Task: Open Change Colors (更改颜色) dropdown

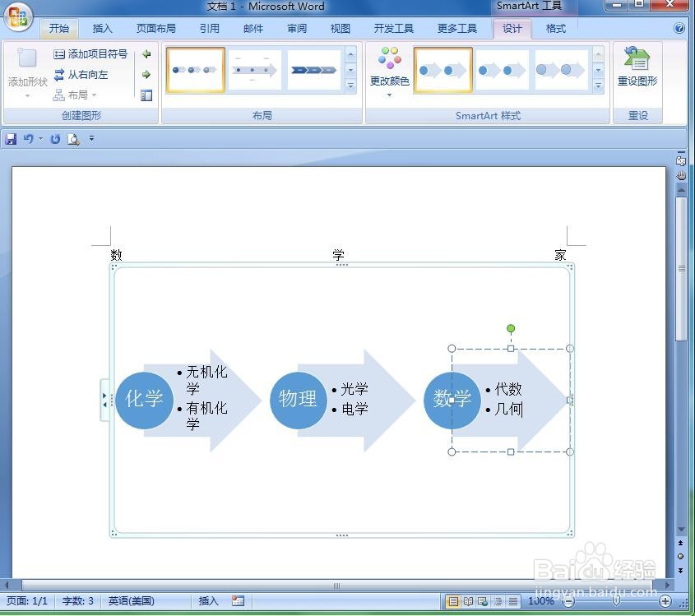Action: pyautogui.click(x=389, y=72)
